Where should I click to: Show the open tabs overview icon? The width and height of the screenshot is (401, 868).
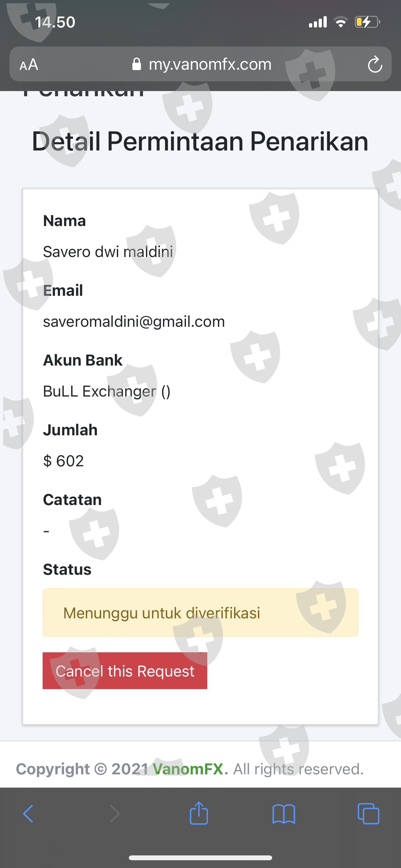(x=368, y=814)
